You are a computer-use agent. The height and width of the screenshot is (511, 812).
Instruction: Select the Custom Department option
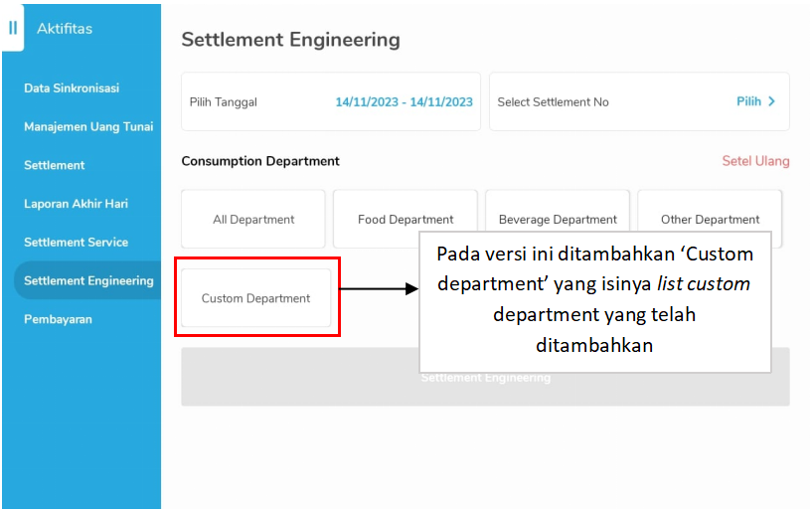coord(255,298)
